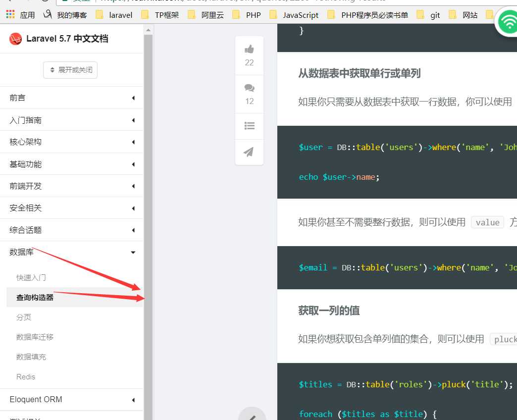Open the 网站 bookmark folder
Viewport: 517px width, 420px height.
tap(463, 15)
